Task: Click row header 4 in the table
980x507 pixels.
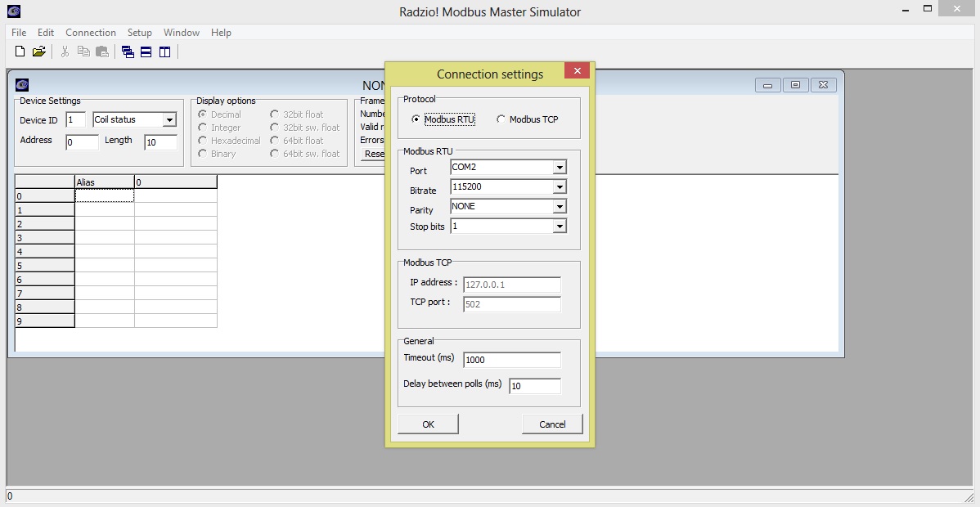Action: point(45,251)
